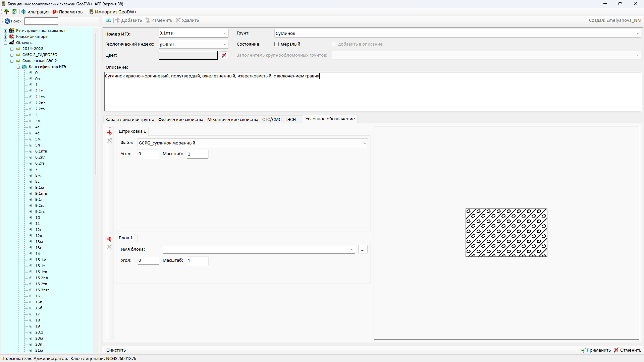Collapse the Классификатор ИГЭ node
Screen dimensions: 644x362
[x=18, y=67]
